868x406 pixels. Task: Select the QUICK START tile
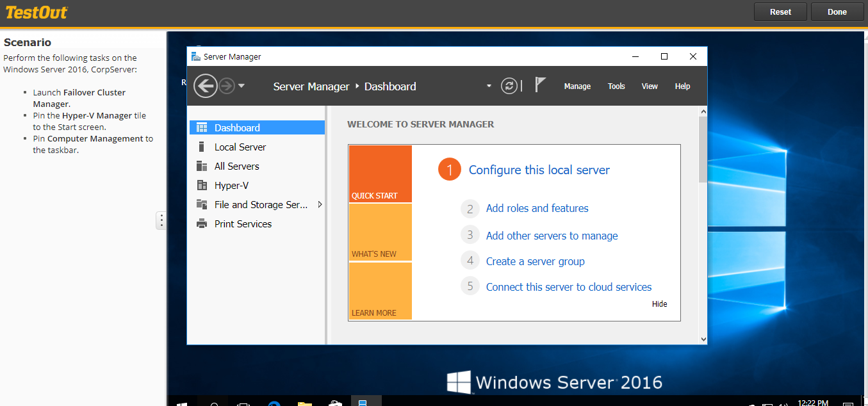[381, 174]
